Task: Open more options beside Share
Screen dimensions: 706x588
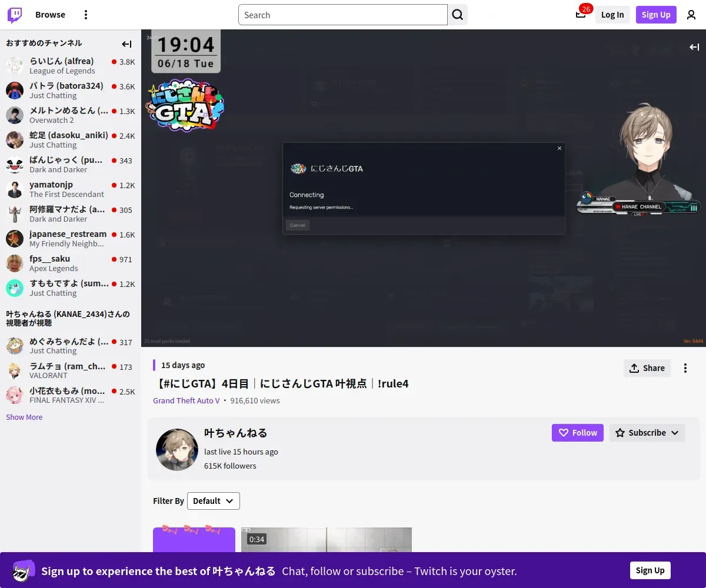Action: tap(685, 368)
